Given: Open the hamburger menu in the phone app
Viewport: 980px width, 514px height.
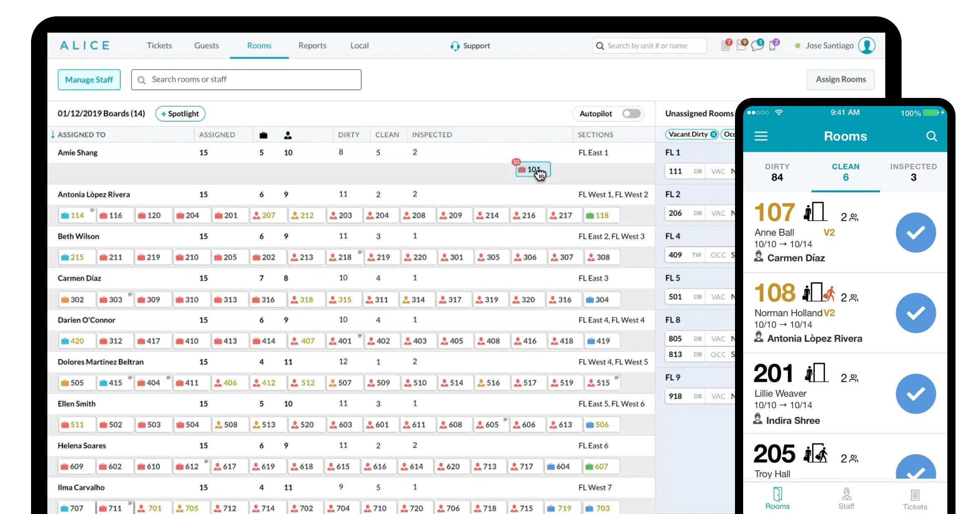Looking at the screenshot, I should [x=761, y=136].
